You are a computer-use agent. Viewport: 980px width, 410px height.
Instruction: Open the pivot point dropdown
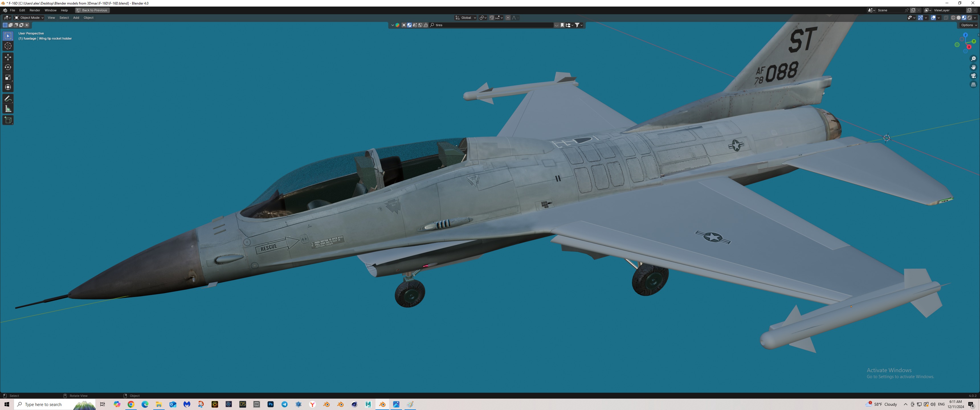pos(483,18)
